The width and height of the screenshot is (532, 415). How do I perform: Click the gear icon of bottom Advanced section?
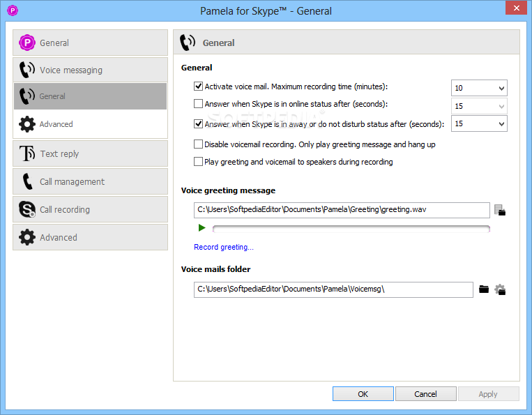point(27,237)
